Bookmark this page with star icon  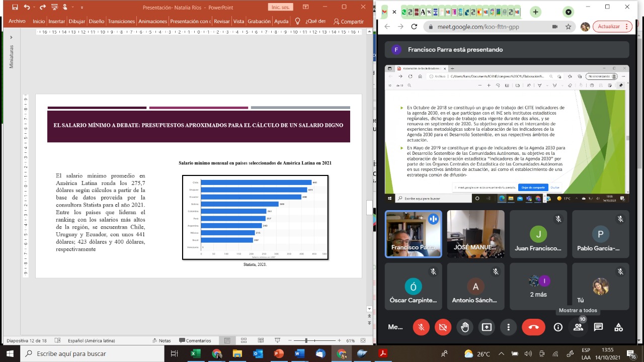coord(569,27)
